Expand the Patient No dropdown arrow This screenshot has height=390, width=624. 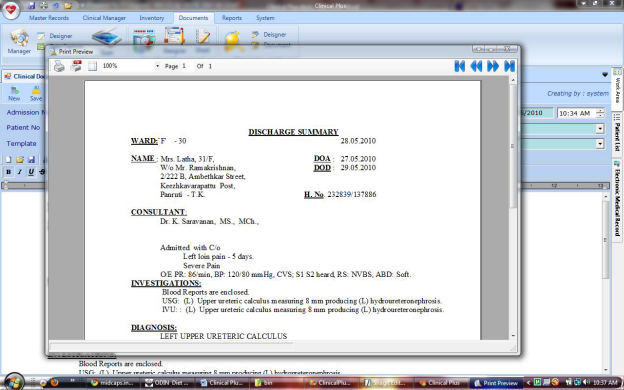pyautogui.click(x=600, y=129)
